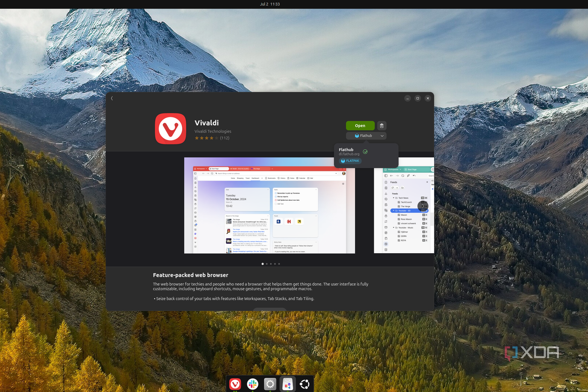588x392 pixels.
Task: Click the star rating with 112 reviews
Action: click(212, 138)
